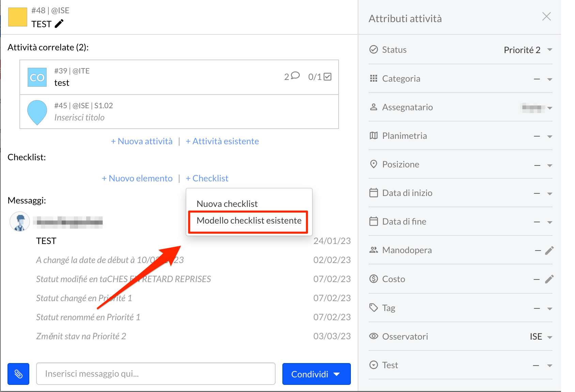575x392 pixels.
Task: Click the Status checkmark circle icon
Action: 374,50
